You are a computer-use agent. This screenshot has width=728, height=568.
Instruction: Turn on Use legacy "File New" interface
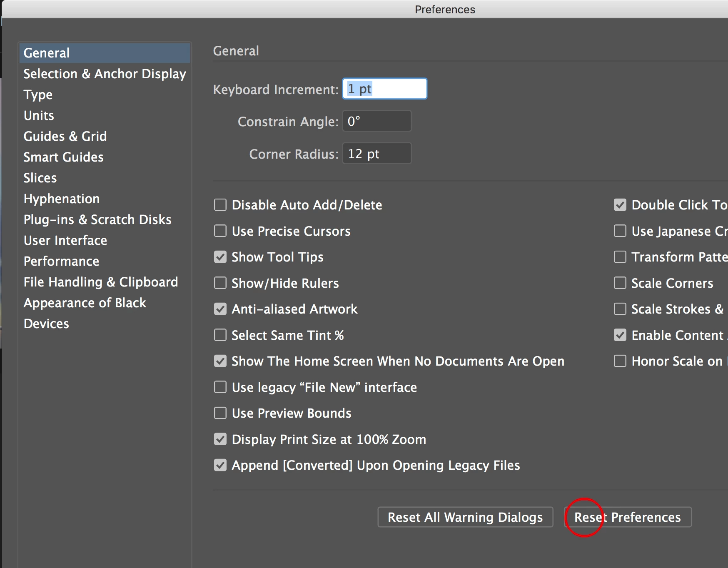[x=220, y=387]
